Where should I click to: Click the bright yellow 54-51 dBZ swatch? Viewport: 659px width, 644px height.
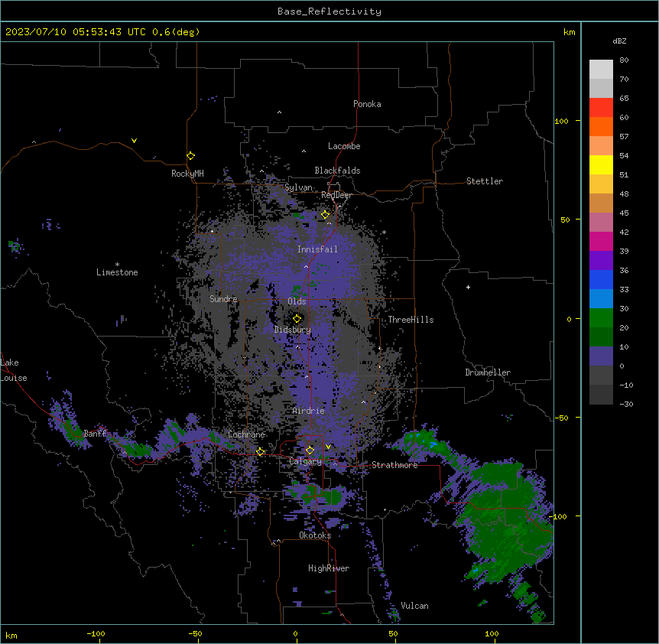click(601, 164)
